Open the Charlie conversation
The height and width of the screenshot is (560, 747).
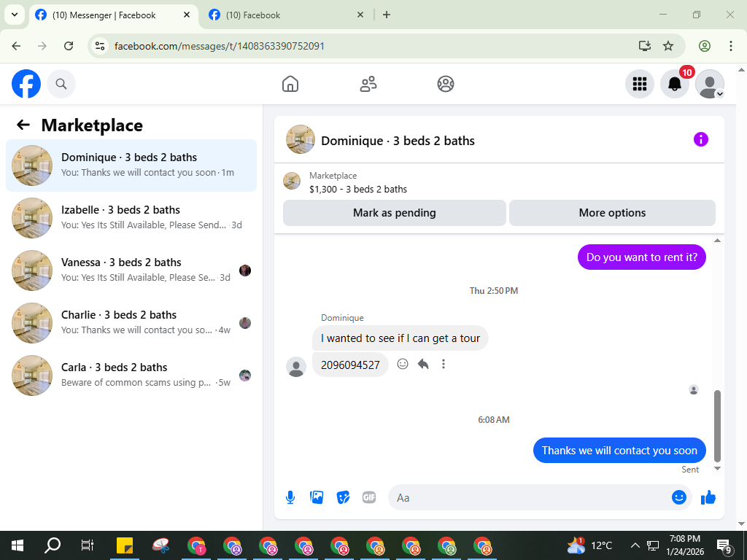tap(131, 322)
